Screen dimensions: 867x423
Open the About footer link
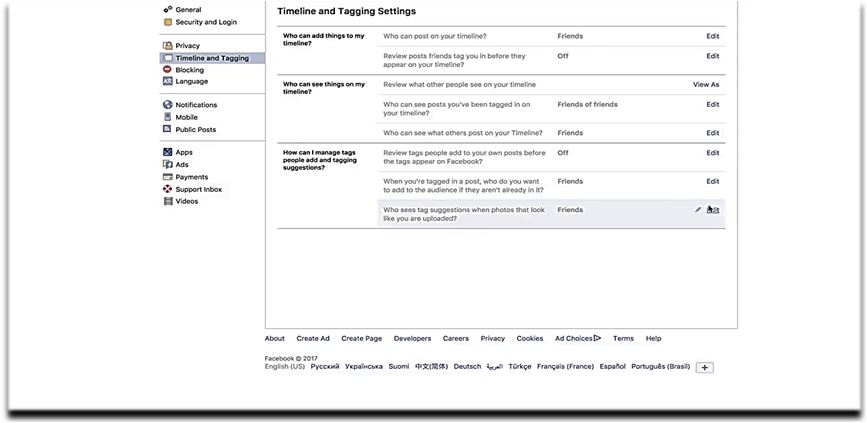pyautogui.click(x=275, y=338)
